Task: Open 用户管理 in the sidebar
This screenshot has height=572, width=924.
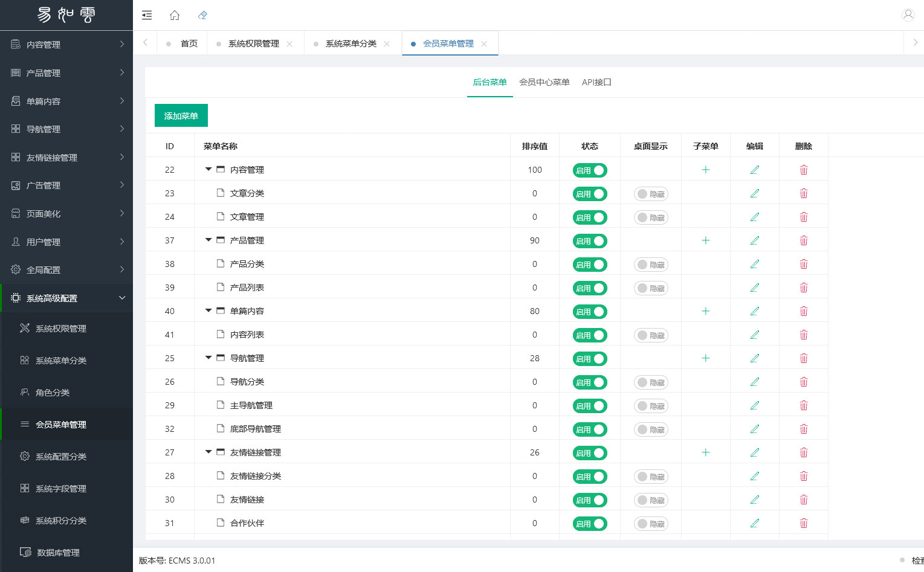Action: tap(66, 242)
